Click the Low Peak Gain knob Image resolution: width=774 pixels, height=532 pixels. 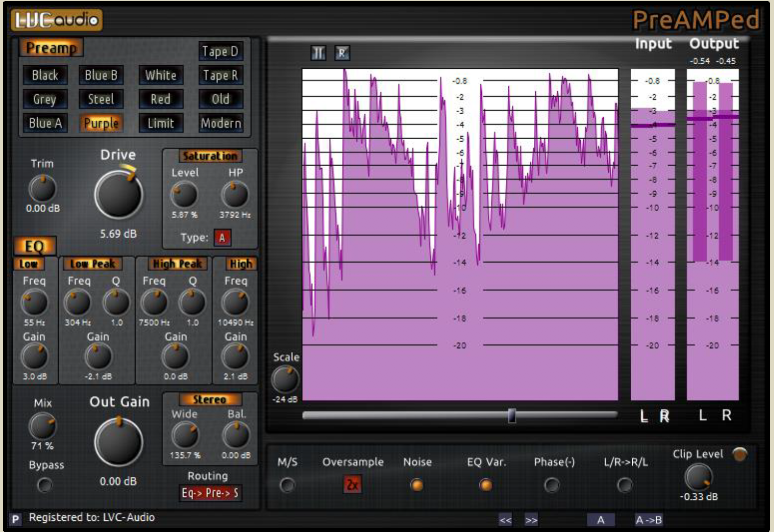pyautogui.click(x=98, y=357)
